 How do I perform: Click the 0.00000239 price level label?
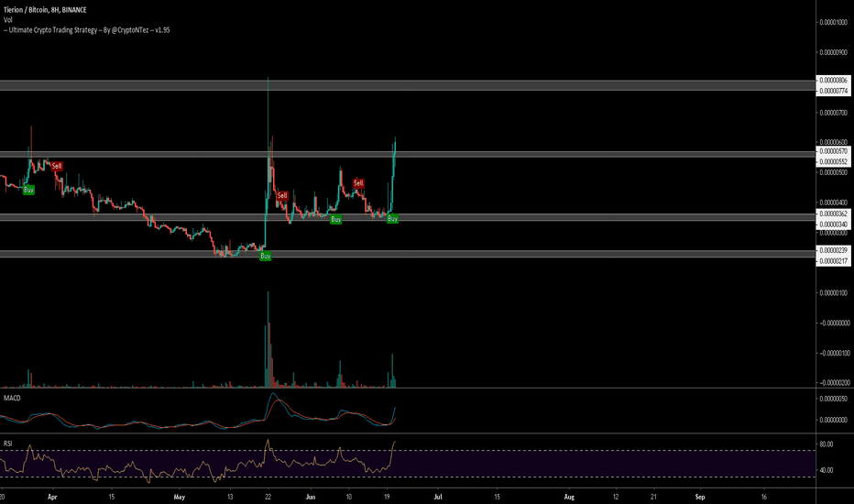click(x=834, y=250)
